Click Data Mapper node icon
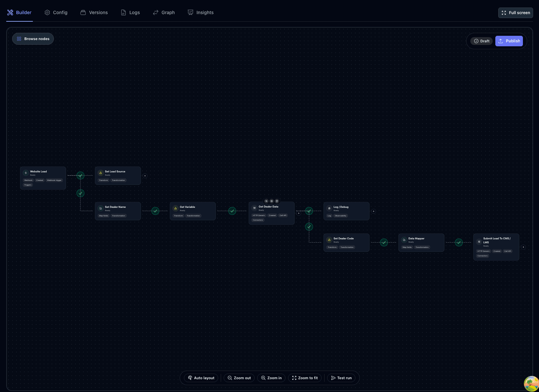 coord(404,240)
